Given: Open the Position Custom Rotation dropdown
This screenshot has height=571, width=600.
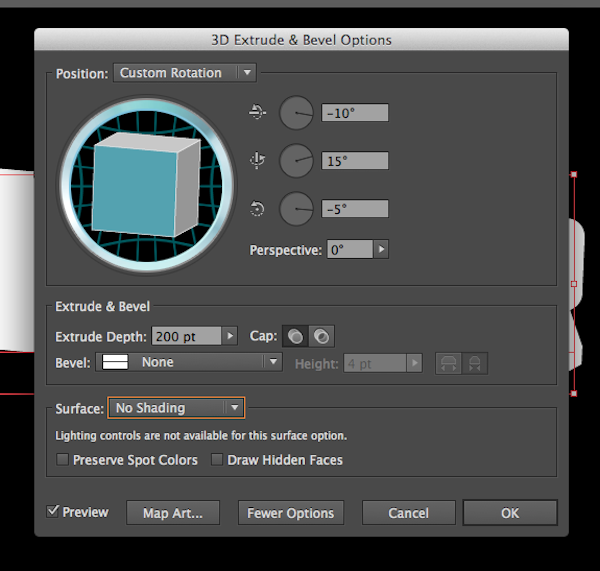Looking at the screenshot, I should (x=185, y=73).
